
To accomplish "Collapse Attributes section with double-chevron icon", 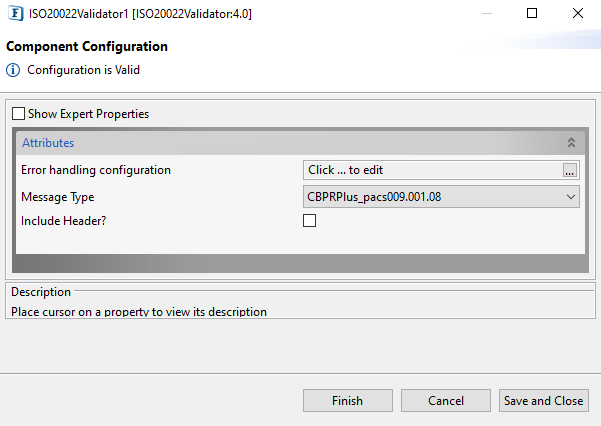I will (x=571, y=143).
